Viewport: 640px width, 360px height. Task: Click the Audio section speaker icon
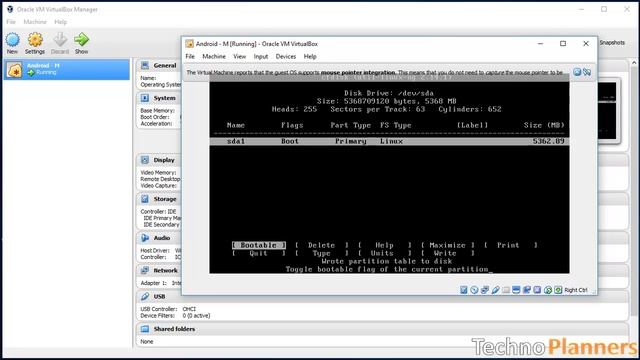tap(145, 238)
